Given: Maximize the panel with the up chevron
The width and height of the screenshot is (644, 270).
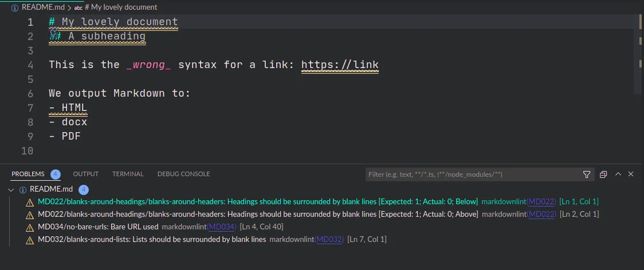Looking at the screenshot, I should pyautogui.click(x=618, y=174).
